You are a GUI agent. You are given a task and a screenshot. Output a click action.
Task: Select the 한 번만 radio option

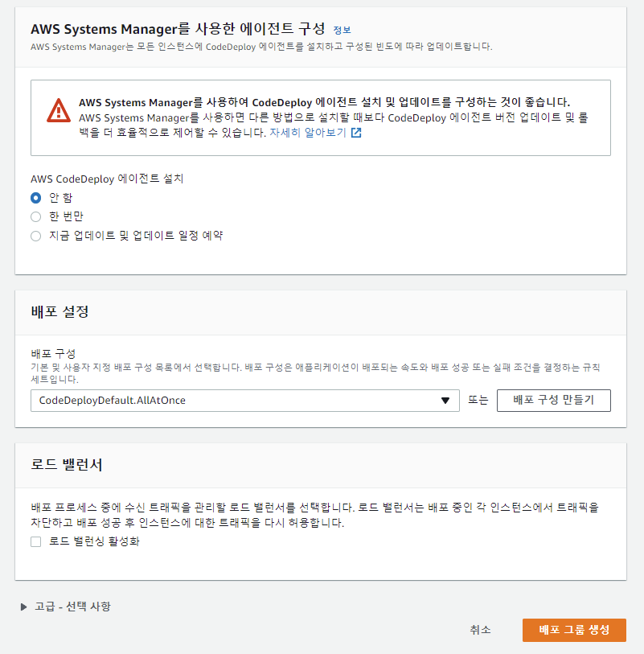[36, 217]
